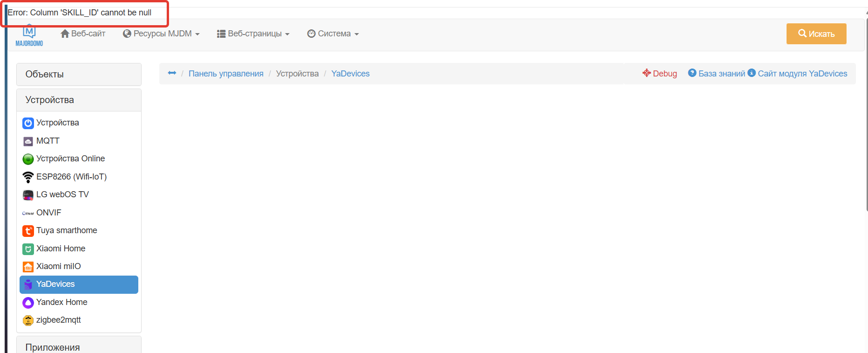Click the double-arrow toggle icon in breadcrumb
The image size is (868, 353).
[x=172, y=73]
